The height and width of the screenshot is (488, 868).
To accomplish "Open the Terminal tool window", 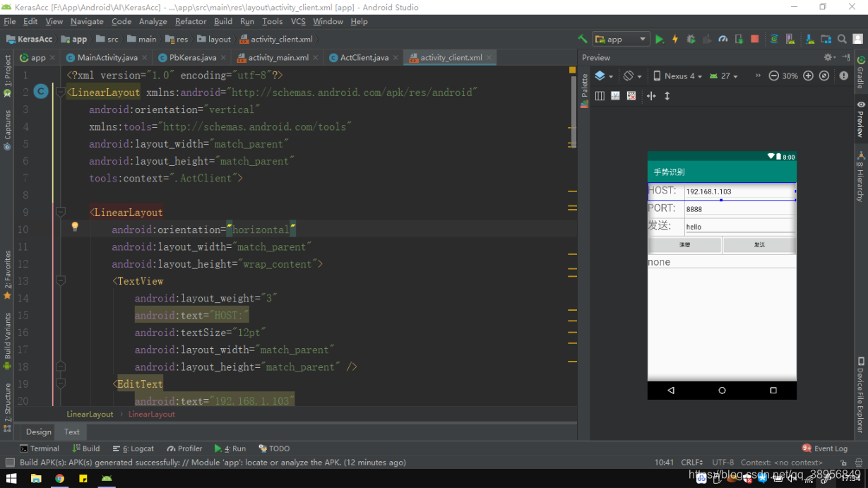I will click(x=40, y=448).
